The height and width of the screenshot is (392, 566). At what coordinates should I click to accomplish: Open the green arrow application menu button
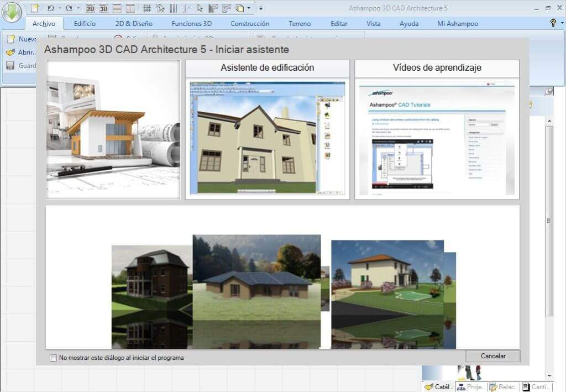[12, 12]
